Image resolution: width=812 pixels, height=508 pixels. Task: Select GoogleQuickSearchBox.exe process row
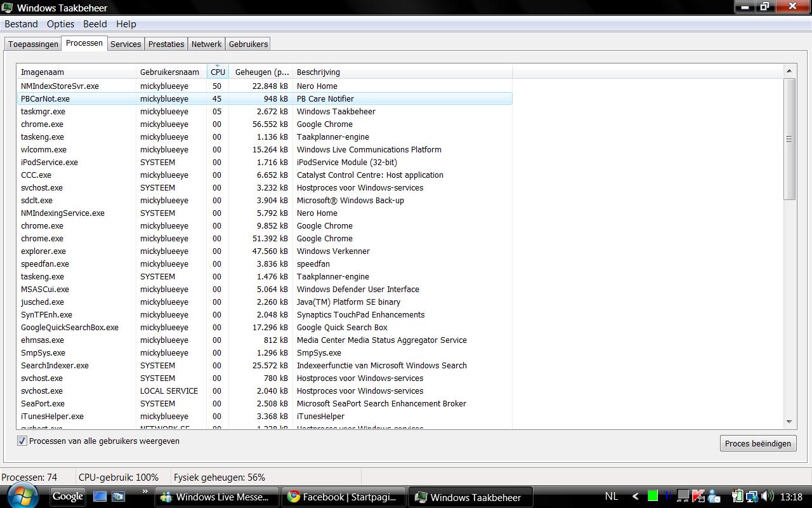pos(265,327)
